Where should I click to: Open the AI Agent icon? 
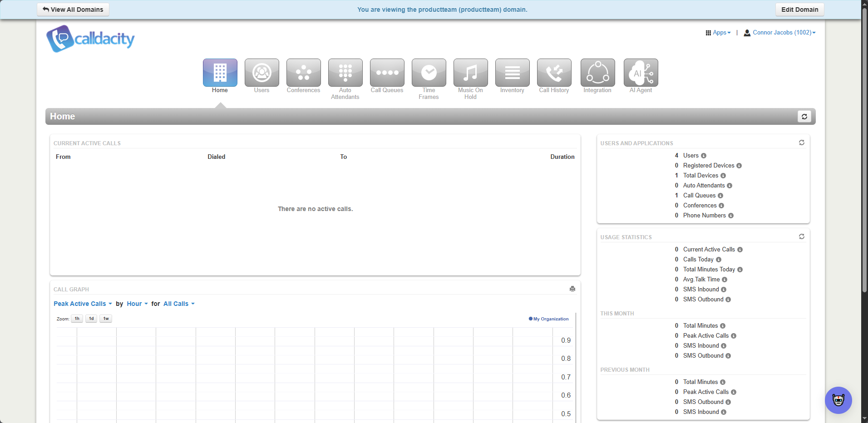point(641,73)
